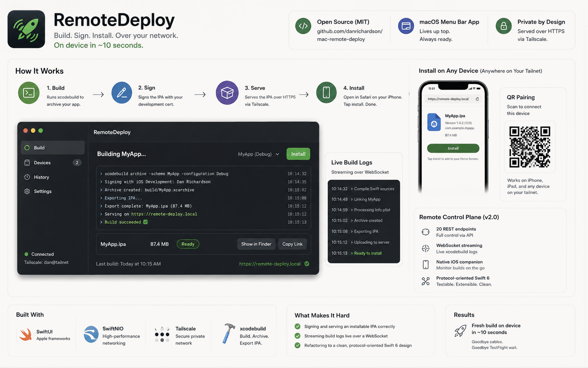Image resolution: width=588 pixels, height=368 pixels.
Task: Click the Build step terminal icon
Action: click(29, 93)
